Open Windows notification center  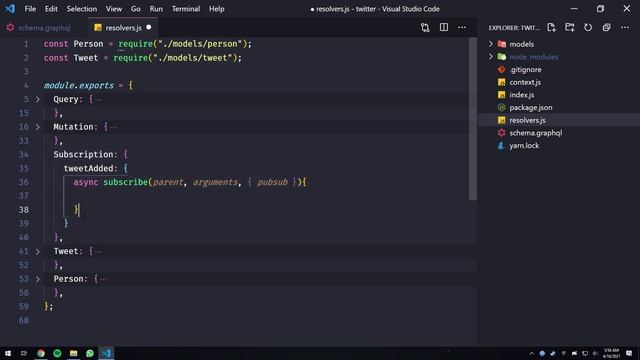pos(629,353)
